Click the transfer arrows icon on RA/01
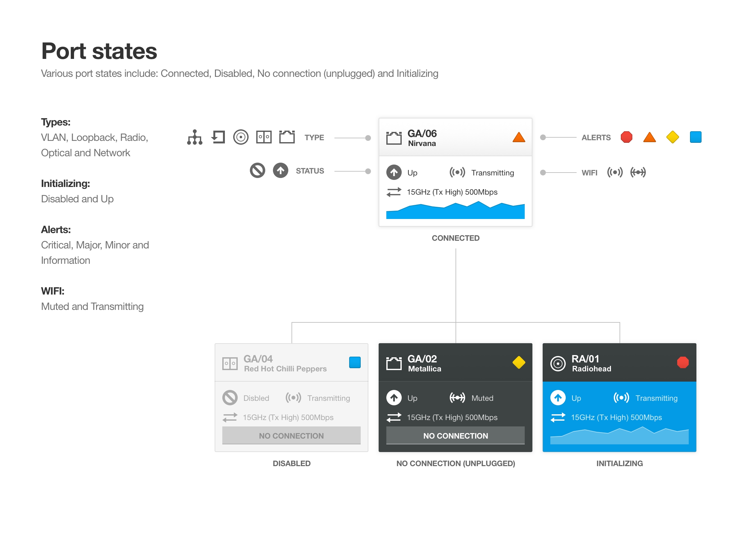This screenshot has width=756, height=534. pos(558,417)
